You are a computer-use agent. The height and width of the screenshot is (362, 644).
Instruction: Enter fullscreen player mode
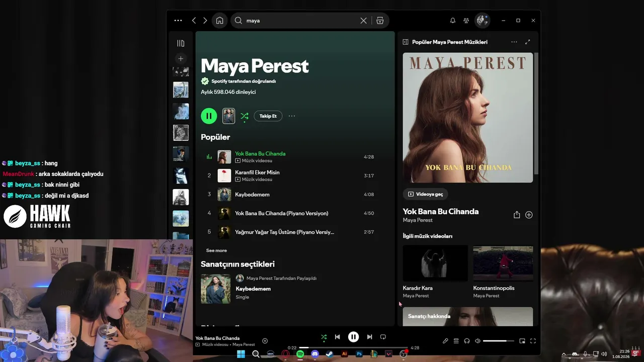click(x=533, y=341)
